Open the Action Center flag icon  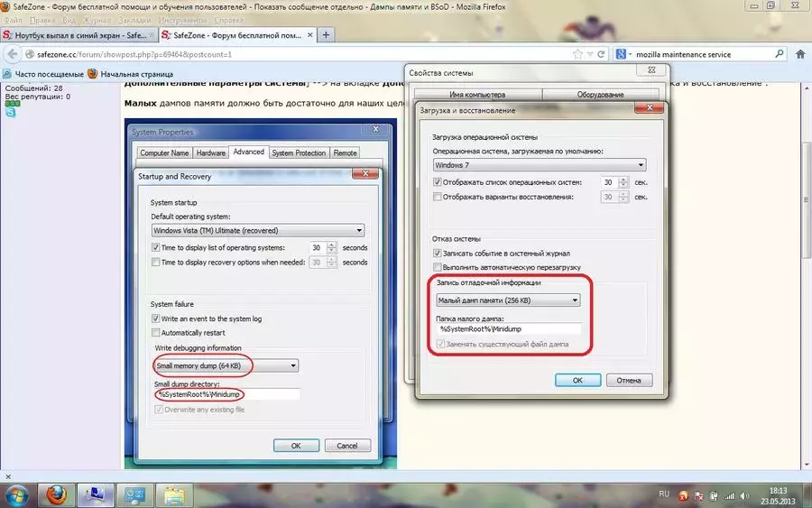click(698, 496)
